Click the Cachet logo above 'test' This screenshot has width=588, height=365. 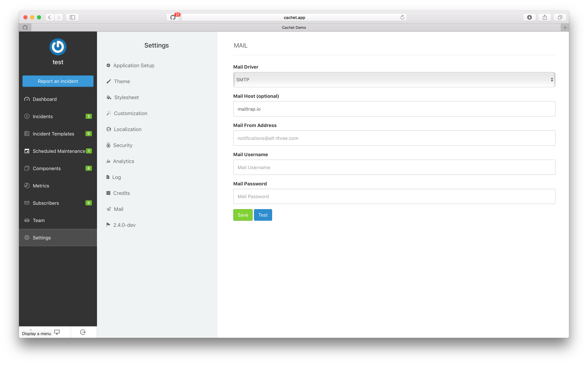click(58, 47)
